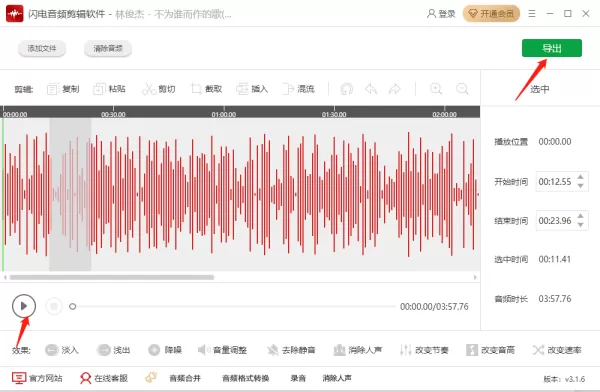600x392 pixels.
Task: Decrease the start time with down arrow
Action: [580, 186]
